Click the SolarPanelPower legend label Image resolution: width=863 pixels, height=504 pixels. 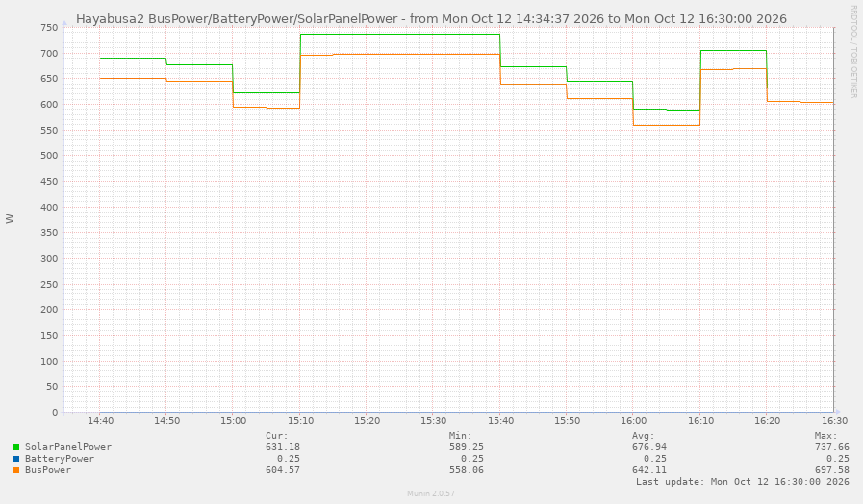point(67,447)
